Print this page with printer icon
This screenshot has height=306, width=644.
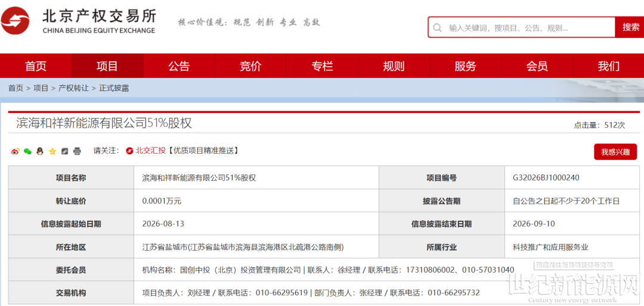click(77, 151)
